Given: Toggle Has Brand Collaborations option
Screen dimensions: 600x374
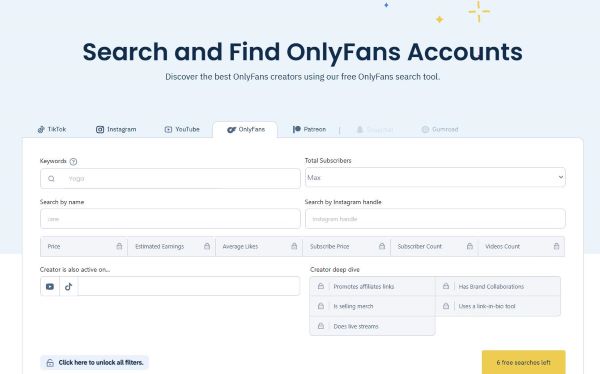Looking at the screenshot, I should (498, 286).
